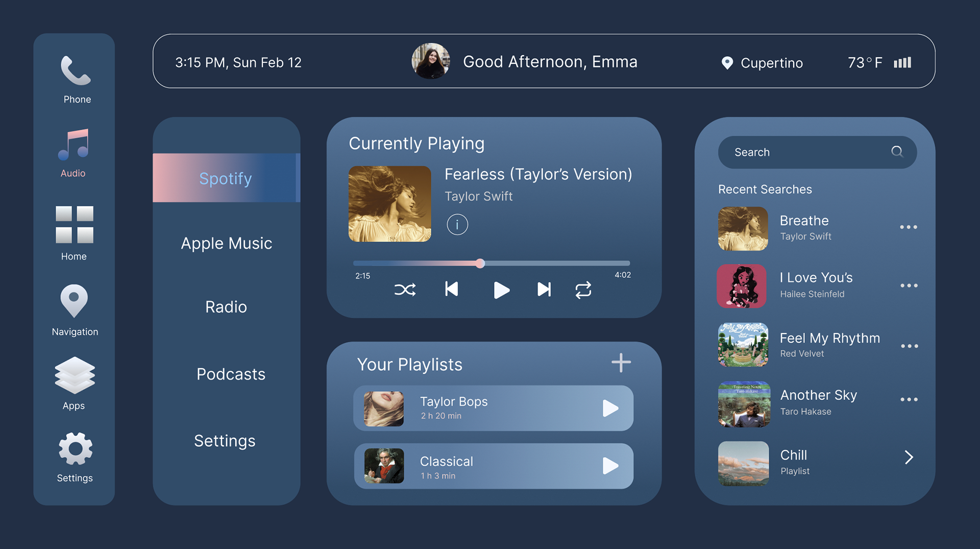Screen dimensions: 980x549
Task: Open the Chill playlist result
Action: coord(817,463)
